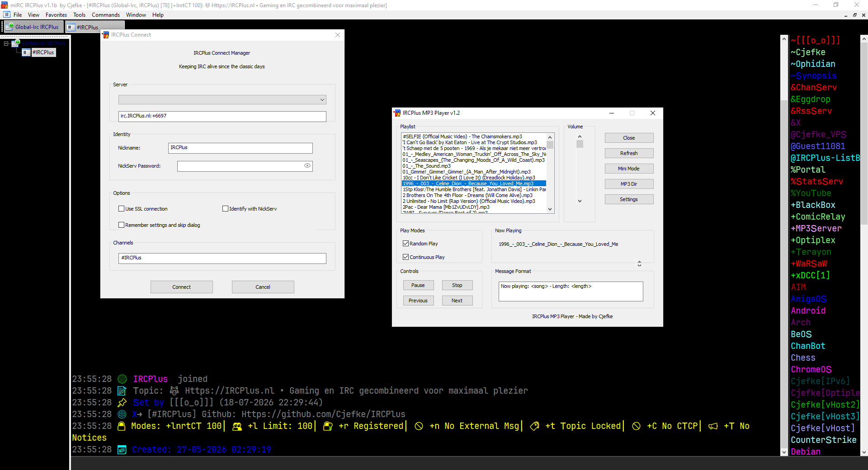This screenshot has width=868, height=470.
Task: Select ~Ophidian in the nicklist
Action: coord(813,64)
